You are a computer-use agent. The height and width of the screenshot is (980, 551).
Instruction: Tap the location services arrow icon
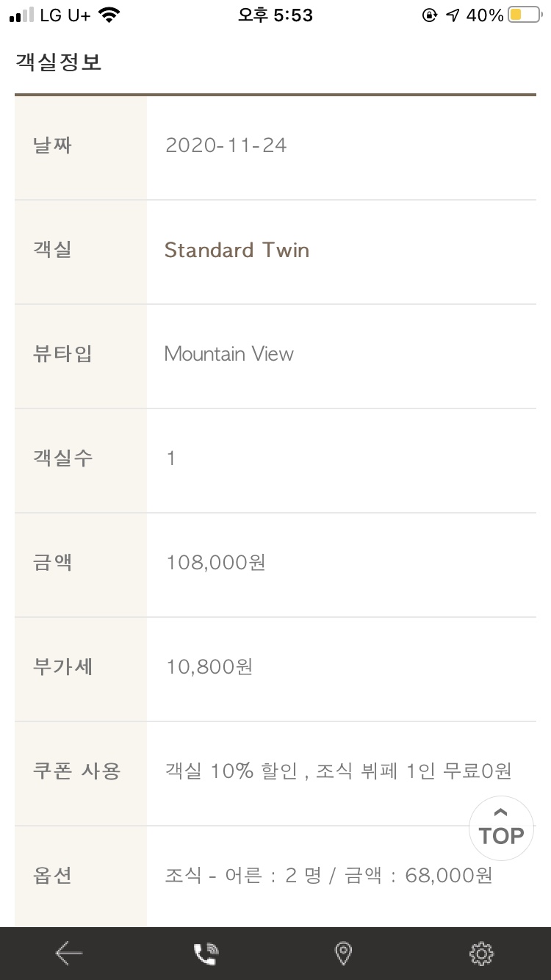click(x=453, y=15)
